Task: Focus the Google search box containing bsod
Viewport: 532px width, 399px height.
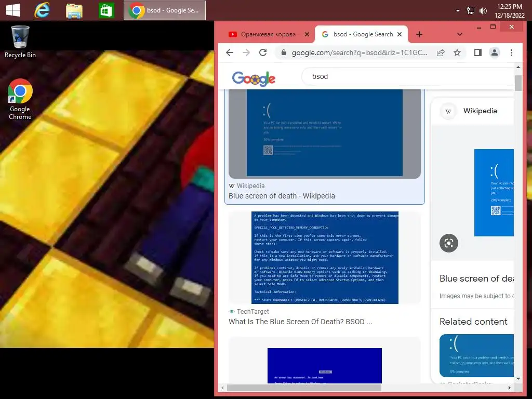Action: click(x=408, y=76)
